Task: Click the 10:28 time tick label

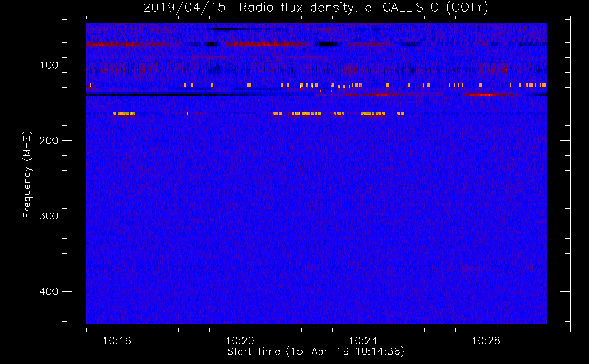Action: pyautogui.click(x=486, y=341)
